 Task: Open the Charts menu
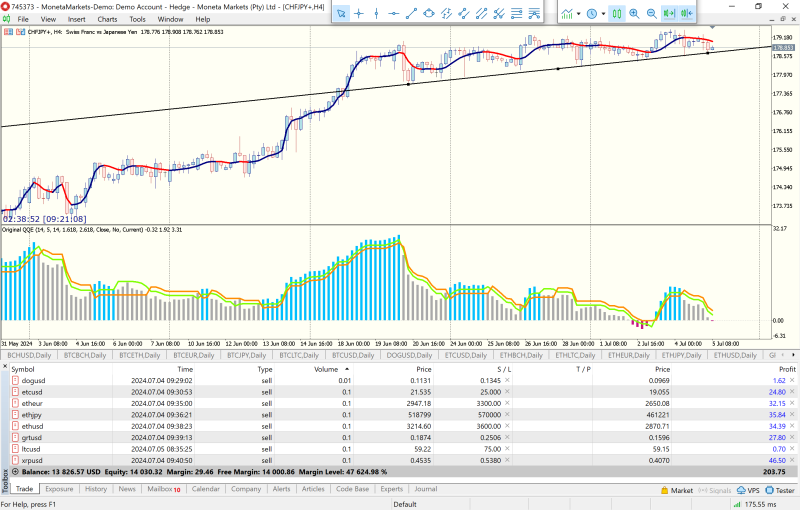pyautogui.click(x=107, y=19)
